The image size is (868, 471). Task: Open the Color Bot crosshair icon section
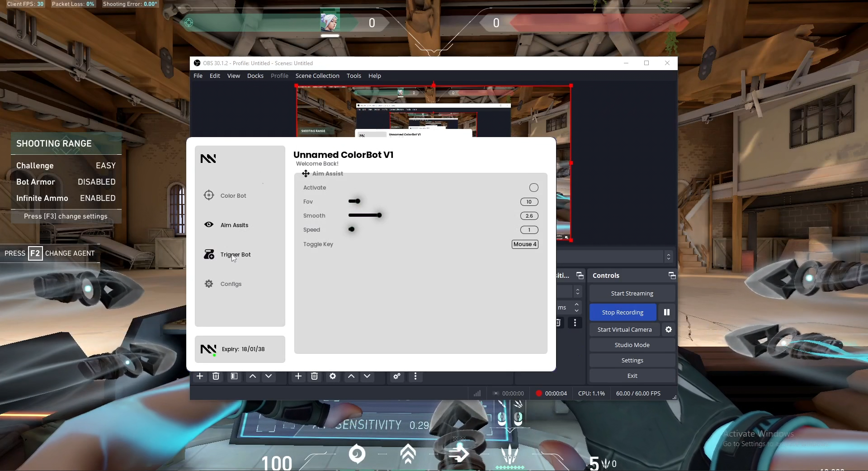coord(209,195)
